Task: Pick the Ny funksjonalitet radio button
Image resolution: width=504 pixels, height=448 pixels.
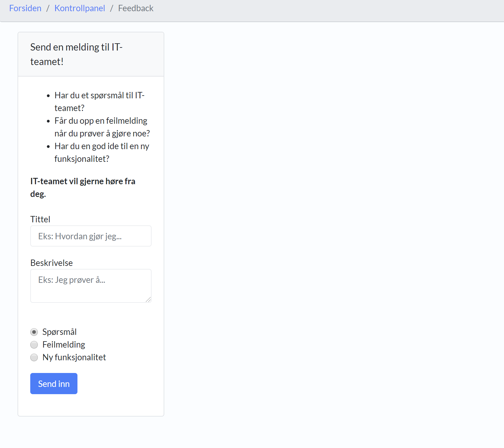Action: click(x=34, y=358)
